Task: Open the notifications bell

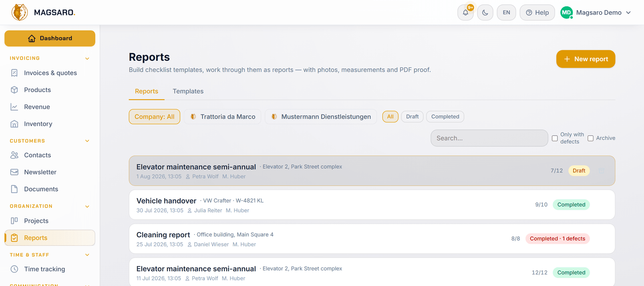Action: pos(465,12)
